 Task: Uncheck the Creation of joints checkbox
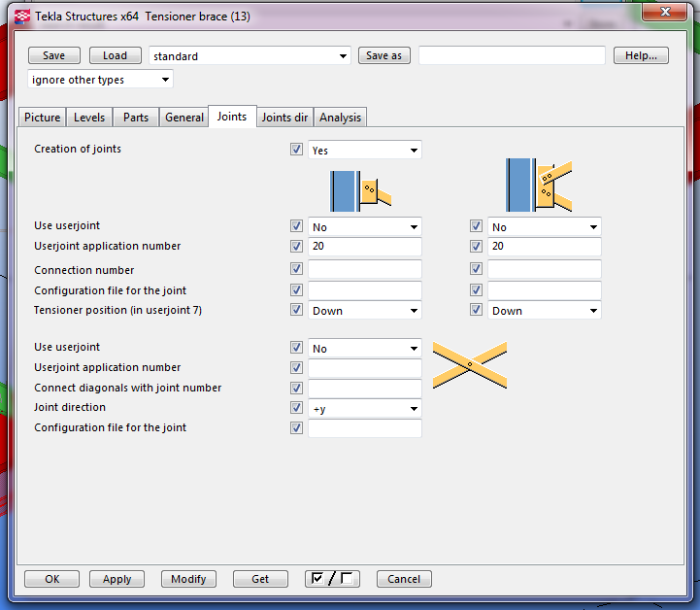click(x=296, y=150)
